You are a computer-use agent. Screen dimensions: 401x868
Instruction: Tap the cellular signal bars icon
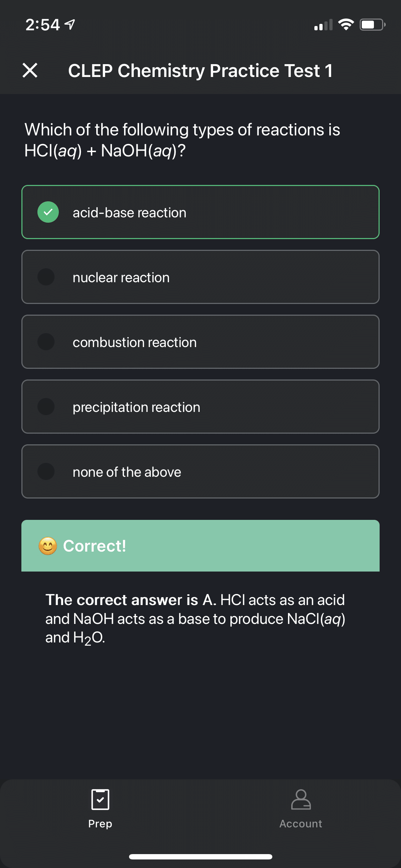(323, 25)
